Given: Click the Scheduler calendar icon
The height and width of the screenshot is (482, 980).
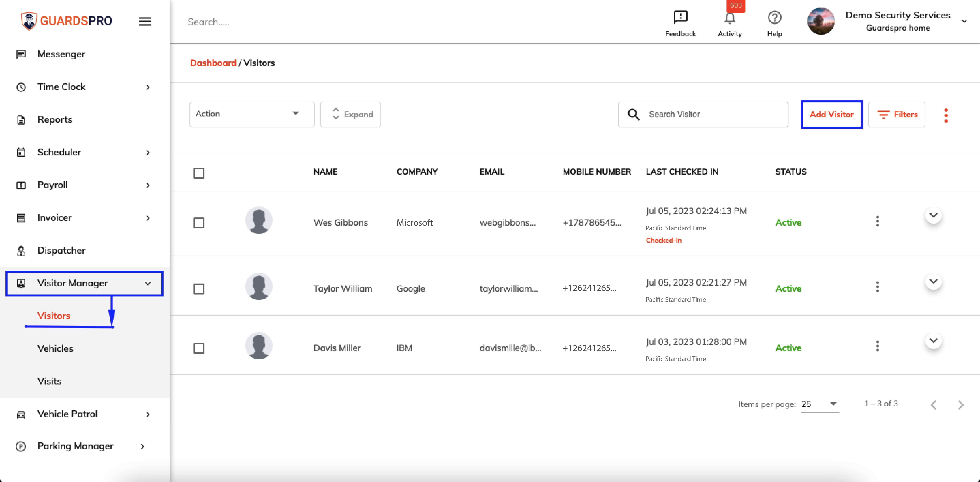Looking at the screenshot, I should point(21,152).
